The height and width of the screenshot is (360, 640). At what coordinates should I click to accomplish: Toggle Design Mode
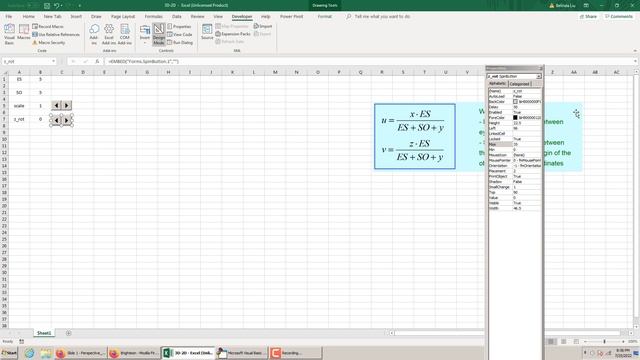(x=159, y=34)
